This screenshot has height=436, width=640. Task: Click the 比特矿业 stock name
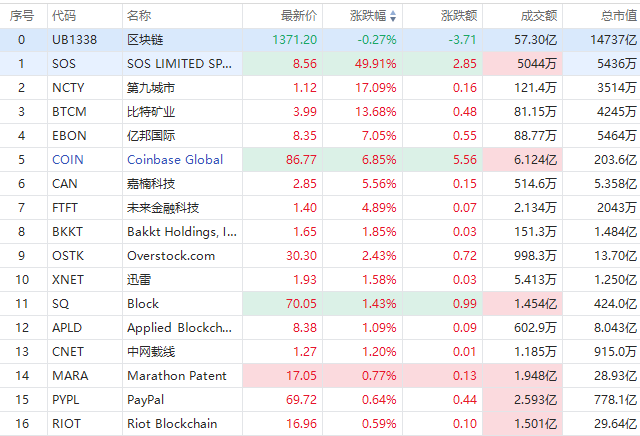[151, 111]
